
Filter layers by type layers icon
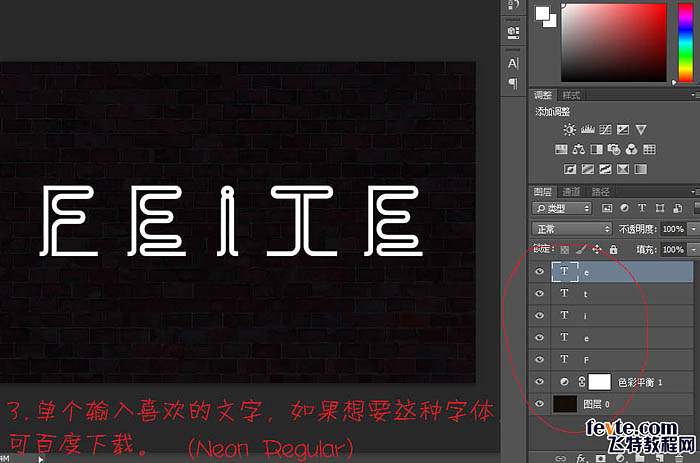pos(640,209)
